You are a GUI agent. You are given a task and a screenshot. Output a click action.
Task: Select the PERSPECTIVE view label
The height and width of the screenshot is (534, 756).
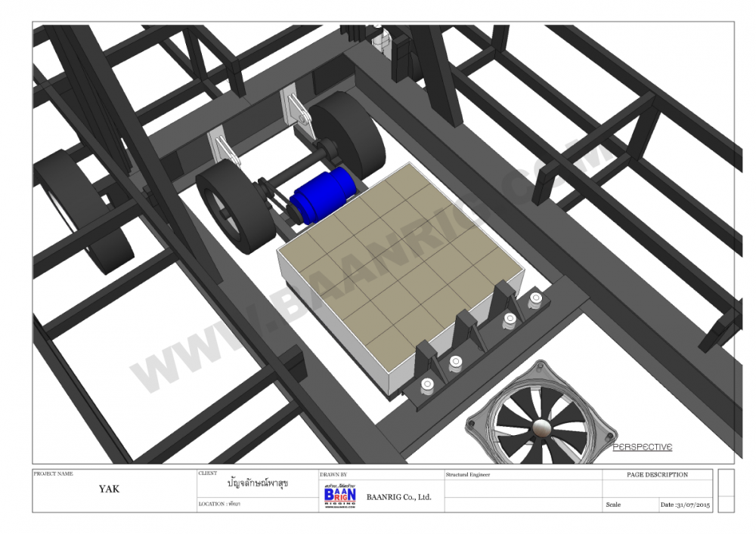642,447
